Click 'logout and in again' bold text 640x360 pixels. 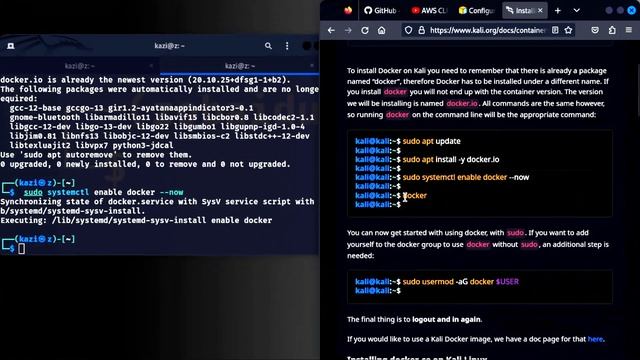[446, 320]
